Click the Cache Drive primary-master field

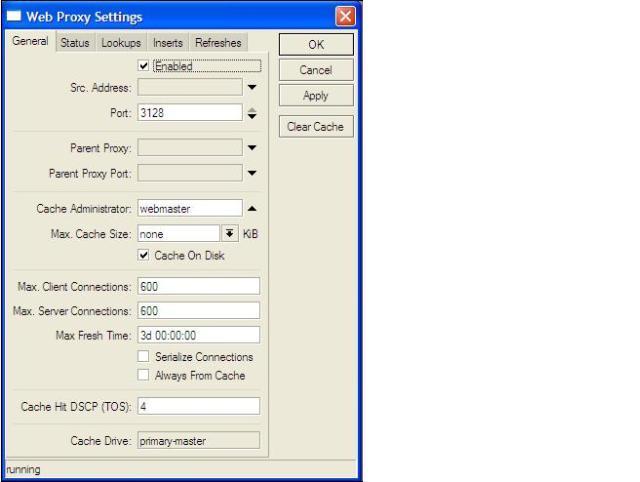[x=198, y=441]
